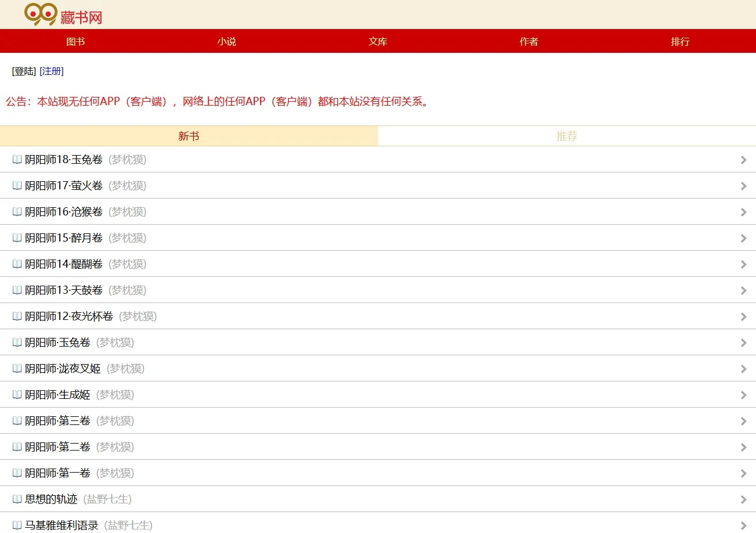Click the 99藏书网 owl logo
The height and width of the screenshot is (533, 756).
click(63, 15)
